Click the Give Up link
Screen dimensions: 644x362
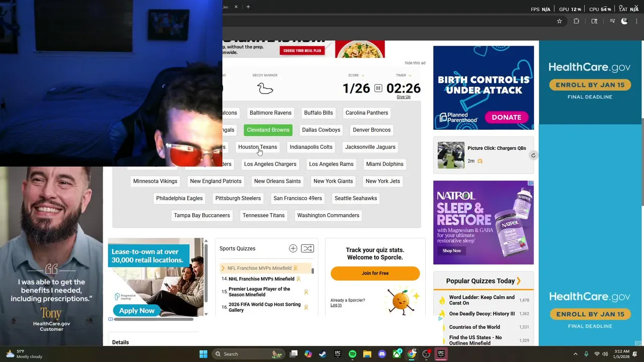point(404,97)
